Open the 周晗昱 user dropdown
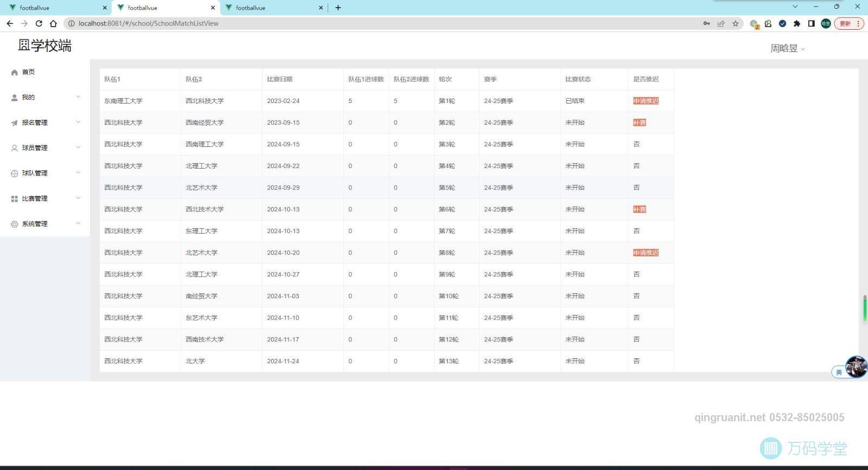This screenshot has height=470, width=868. coord(787,48)
